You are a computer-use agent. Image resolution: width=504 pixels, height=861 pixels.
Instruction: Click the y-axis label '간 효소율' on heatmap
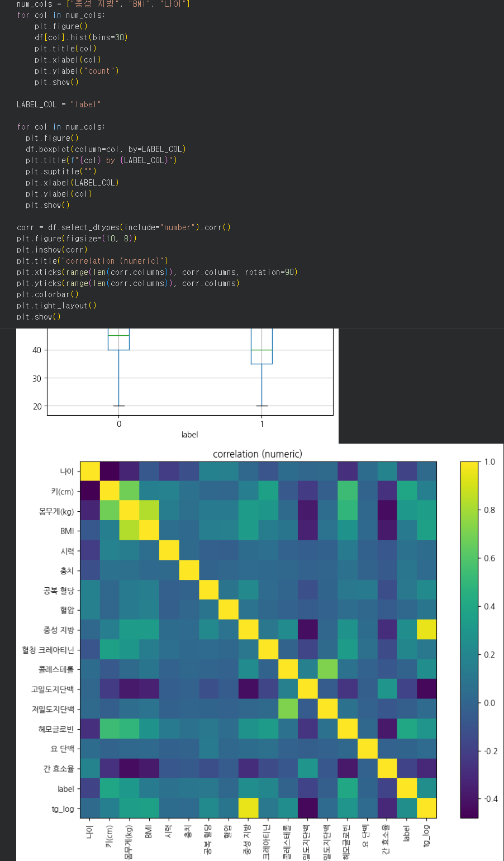(x=59, y=769)
